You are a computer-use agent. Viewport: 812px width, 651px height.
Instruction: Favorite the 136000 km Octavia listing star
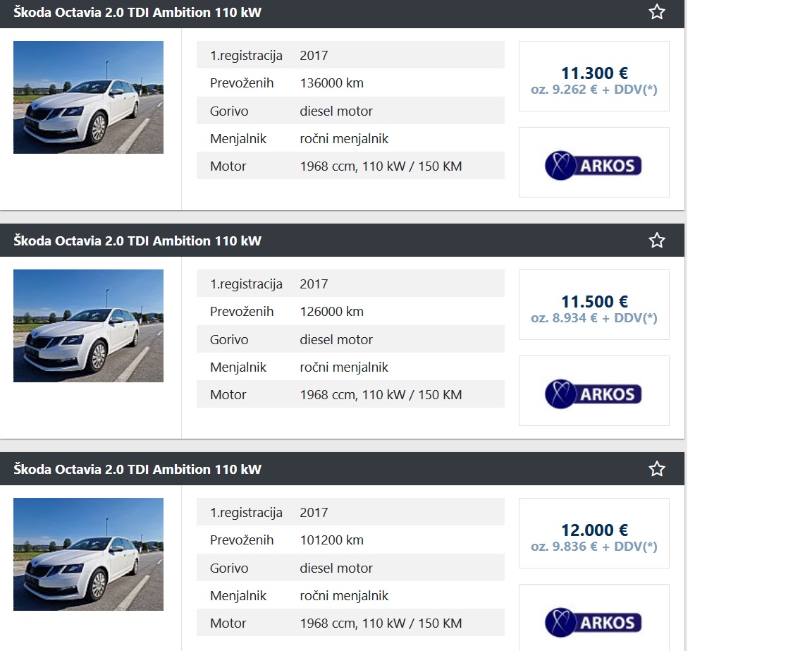(x=657, y=11)
